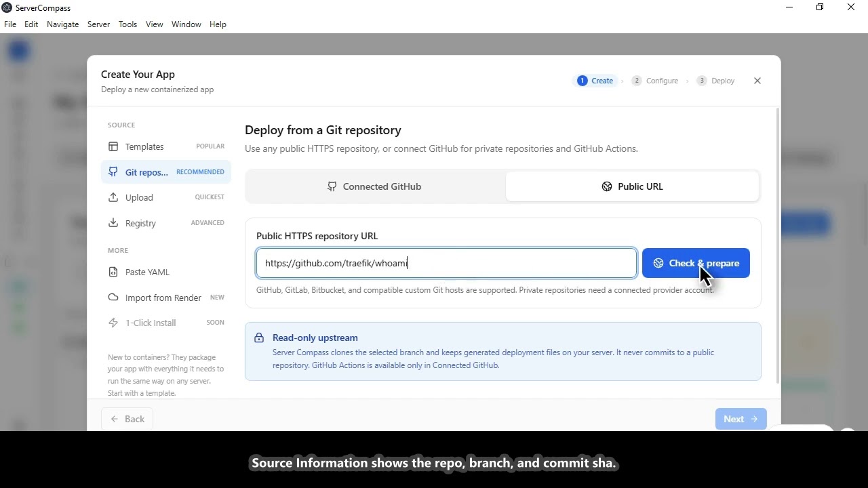Click the RECOMMENDED badge on Git repos
Image resolution: width=868 pixels, height=488 pixels.
(200, 172)
